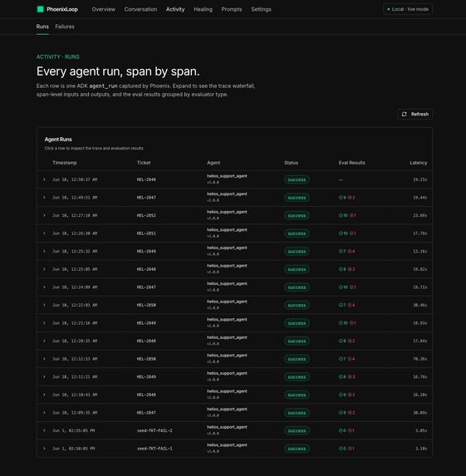Image resolution: width=466 pixels, height=476 pixels.
Task: Click the passed check icon in the 12:22:03 AM row
Action: (341, 305)
